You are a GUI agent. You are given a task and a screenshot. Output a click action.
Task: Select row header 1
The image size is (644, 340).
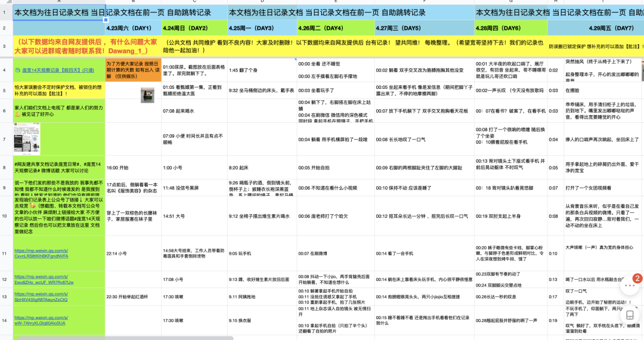click(5, 13)
